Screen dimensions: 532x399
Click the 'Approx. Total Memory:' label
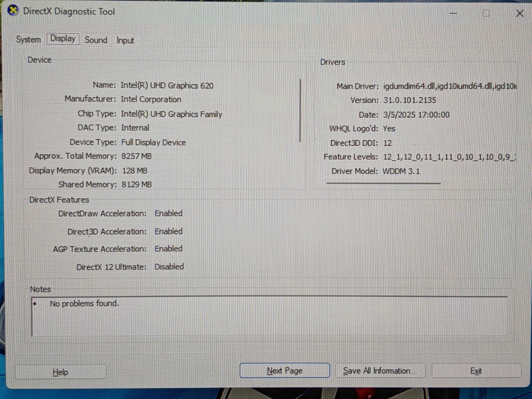[x=75, y=156]
